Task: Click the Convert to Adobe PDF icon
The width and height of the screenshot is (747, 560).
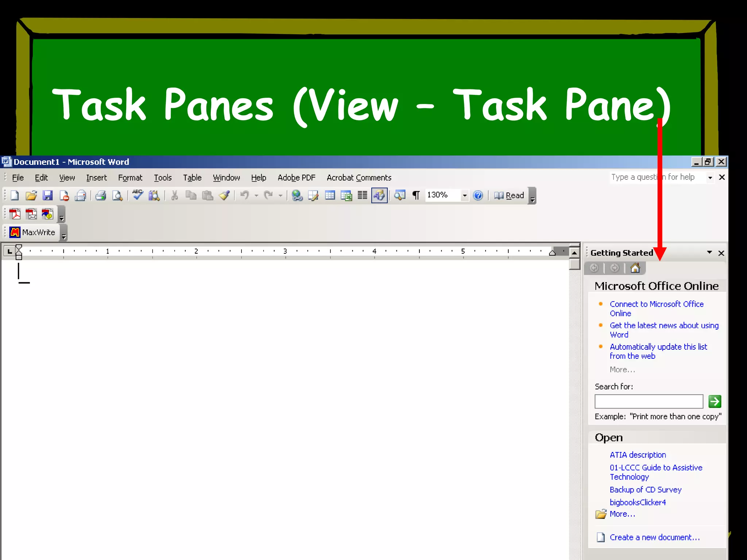Action: [x=15, y=214]
